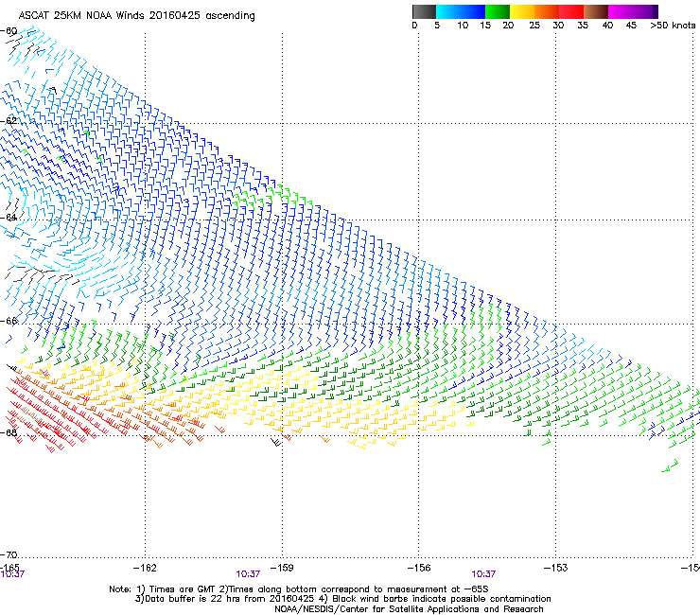Viewport: 700px width, 615px height.
Task: Click the gray 0-5 knots color swatch
Action: pos(424,11)
